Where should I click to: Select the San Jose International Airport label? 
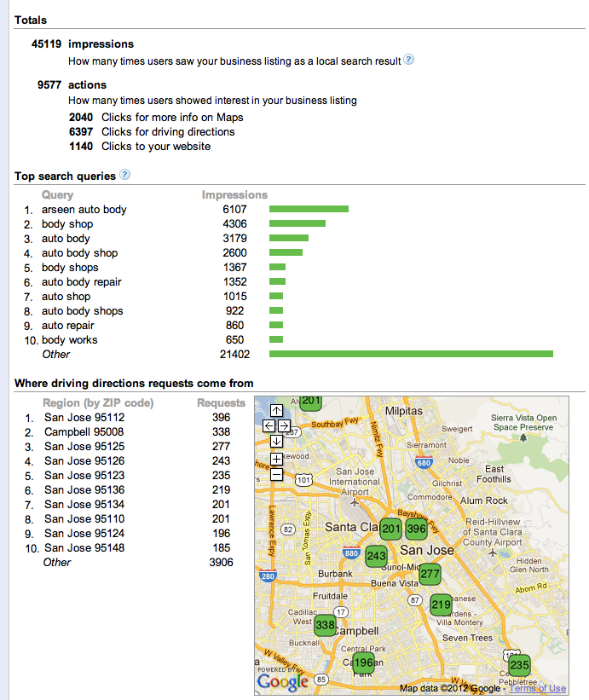click(355, 482)
